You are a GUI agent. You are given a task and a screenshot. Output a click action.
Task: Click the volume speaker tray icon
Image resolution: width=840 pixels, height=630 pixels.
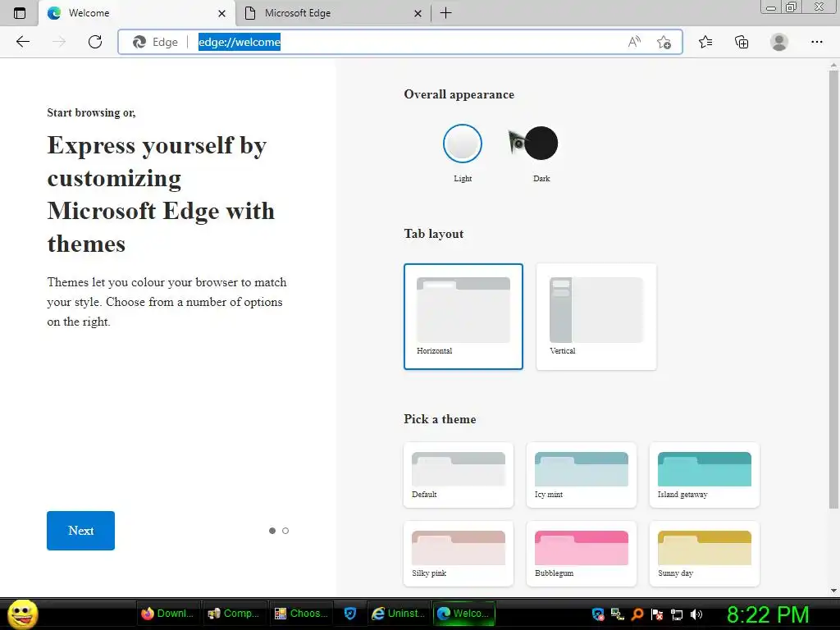tap(696, 614)
